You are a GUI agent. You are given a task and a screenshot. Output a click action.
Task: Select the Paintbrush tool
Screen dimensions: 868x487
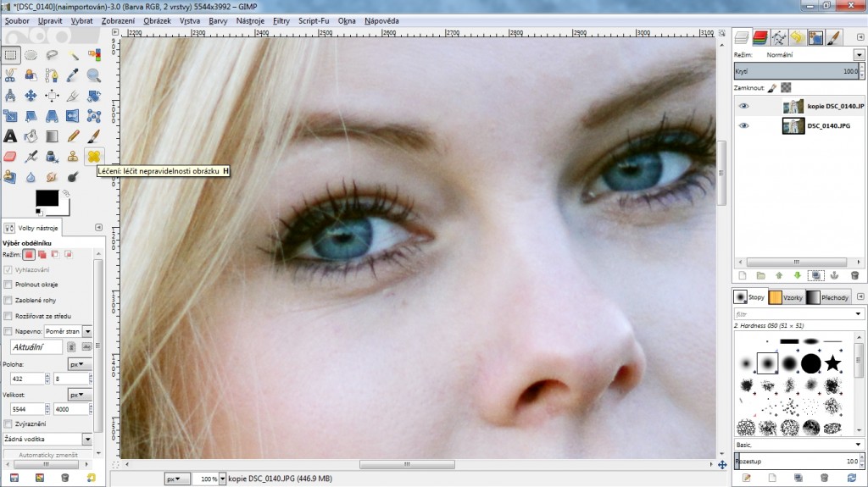pyautogui.click(x=94, y=136)
